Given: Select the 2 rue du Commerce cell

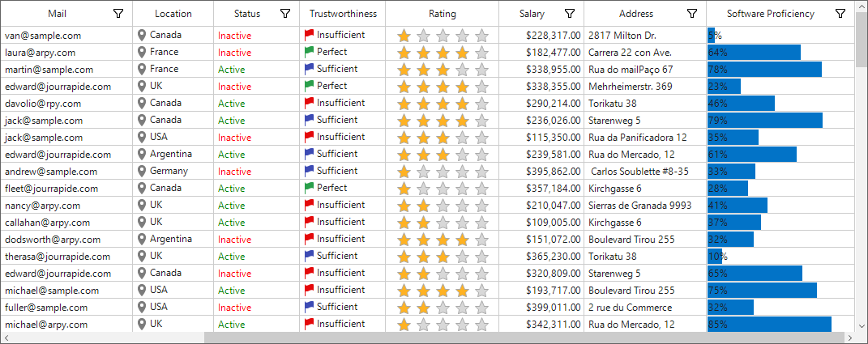Looking at the screenshot, I should (x=645, y=308).
